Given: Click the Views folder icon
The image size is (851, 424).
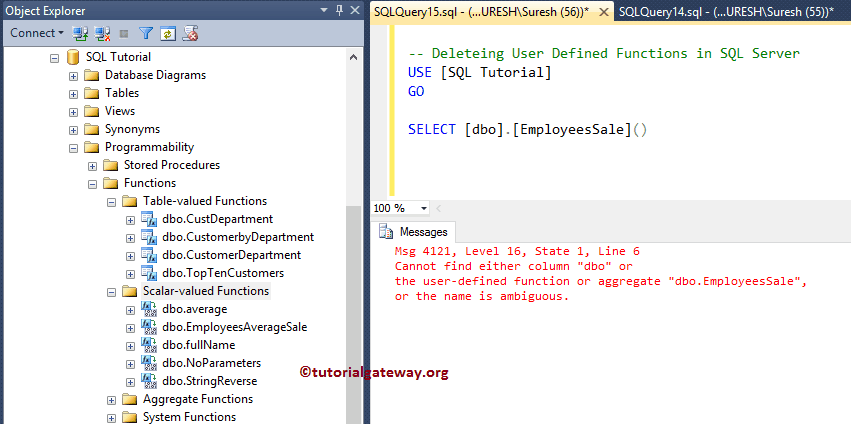Looking at the screenshot, I should pyautogui.click(x=92, y=111).
